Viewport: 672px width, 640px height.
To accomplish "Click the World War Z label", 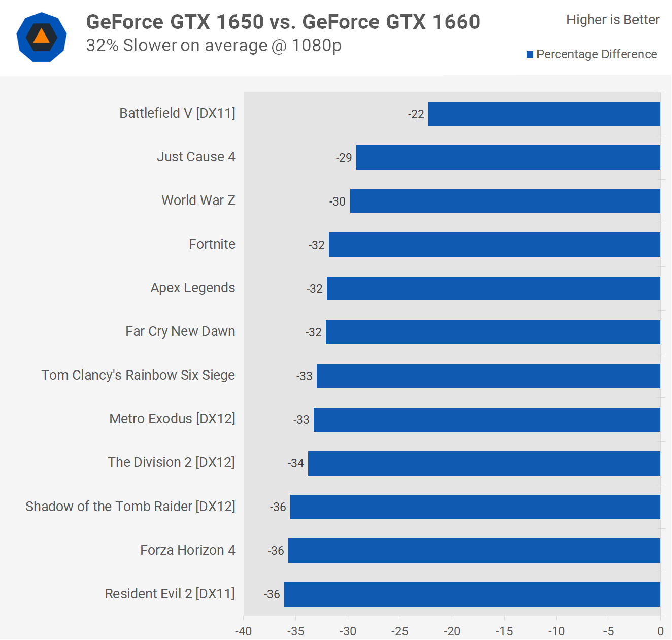I will pos(198,200).
